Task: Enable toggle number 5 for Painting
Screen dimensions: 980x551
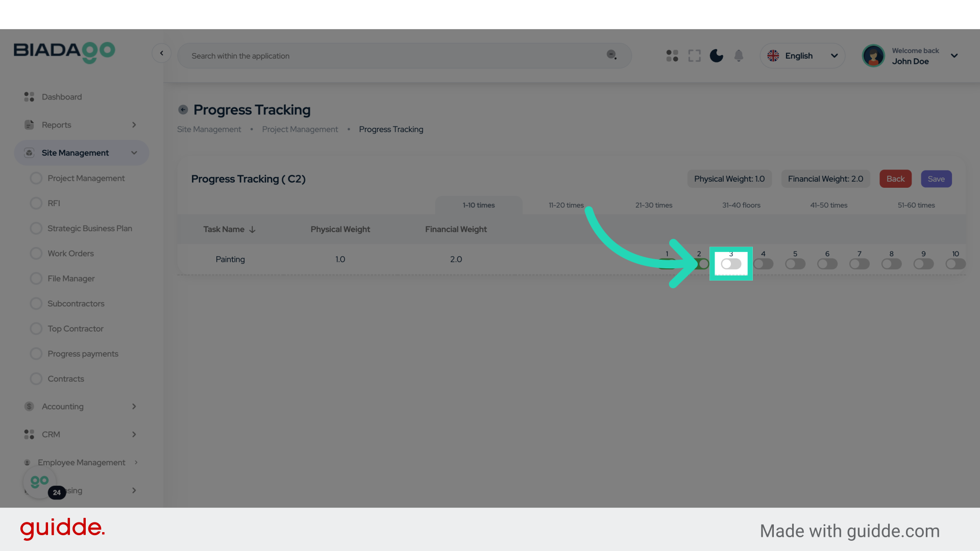Action: coord(795,264)
